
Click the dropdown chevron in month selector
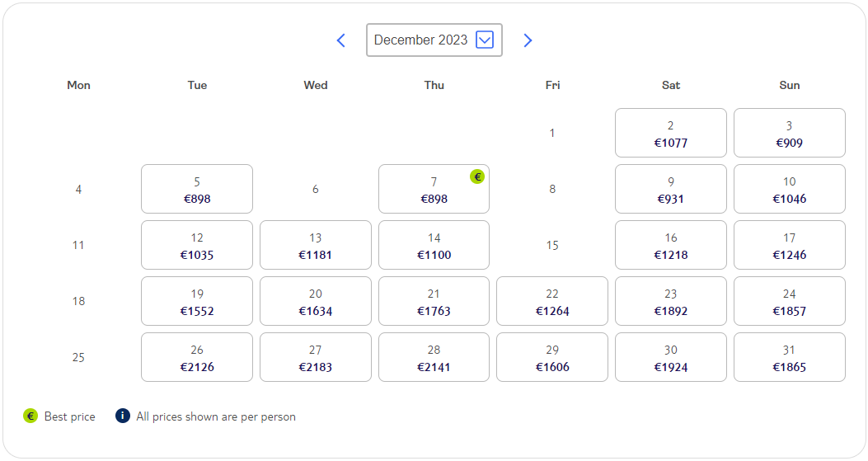(485, 40)
